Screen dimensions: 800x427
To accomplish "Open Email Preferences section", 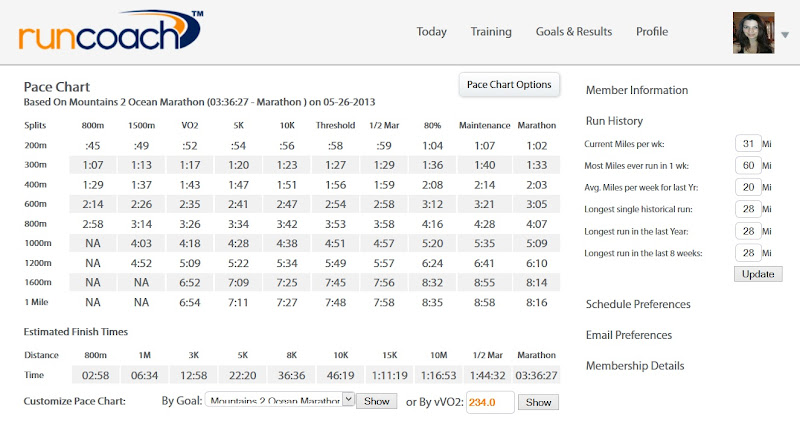I will (x=629, y=335).
